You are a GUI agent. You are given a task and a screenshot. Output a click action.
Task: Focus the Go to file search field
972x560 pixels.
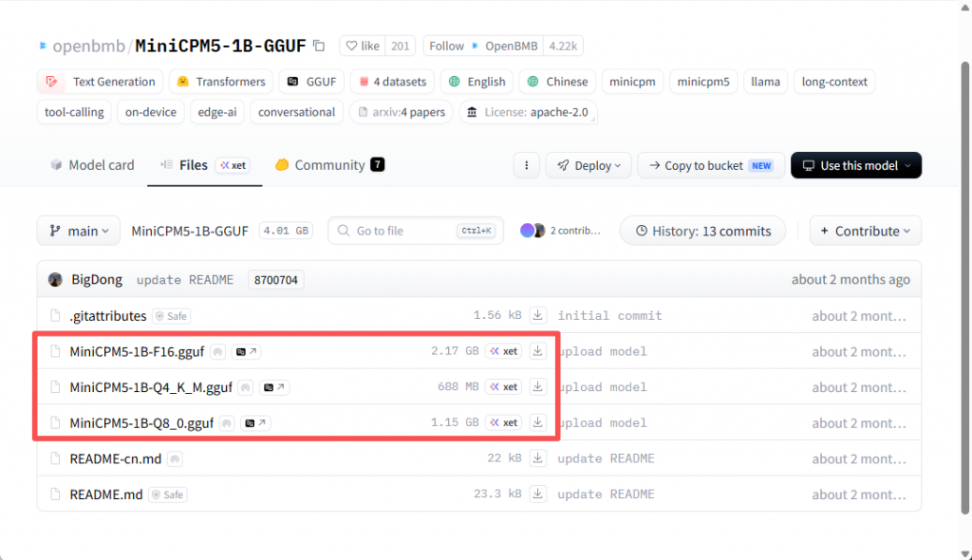[416, 231]
